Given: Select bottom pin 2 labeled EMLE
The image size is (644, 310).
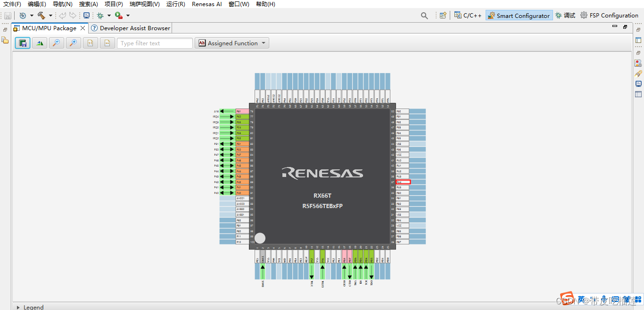Looking at the screenshot, I should (263, 257).
